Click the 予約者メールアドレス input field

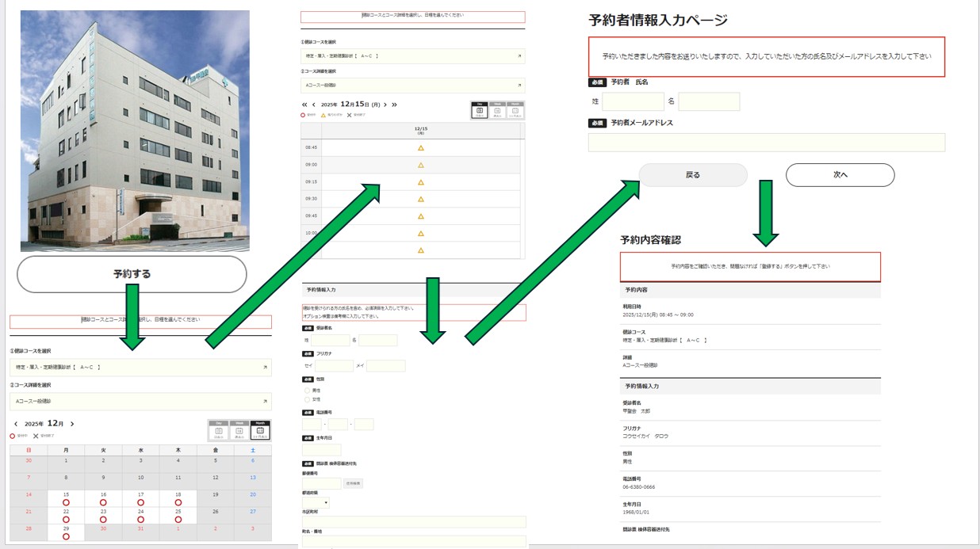coord(766,143)
